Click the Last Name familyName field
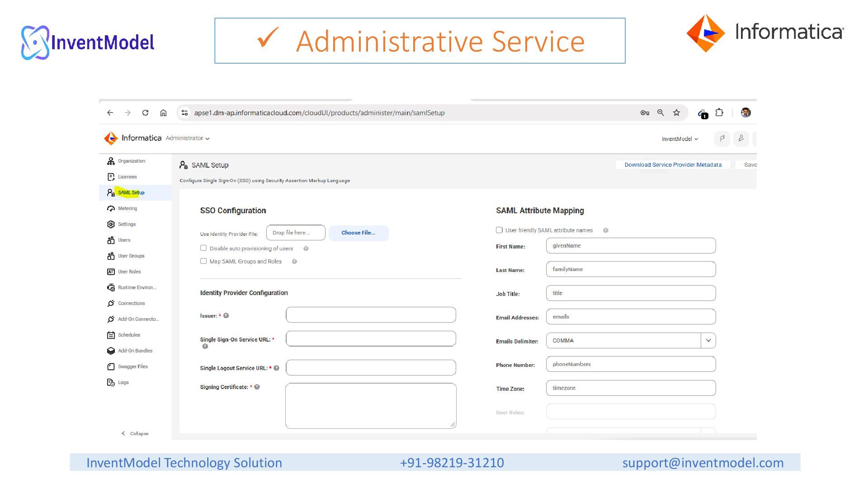 (631, 269)
